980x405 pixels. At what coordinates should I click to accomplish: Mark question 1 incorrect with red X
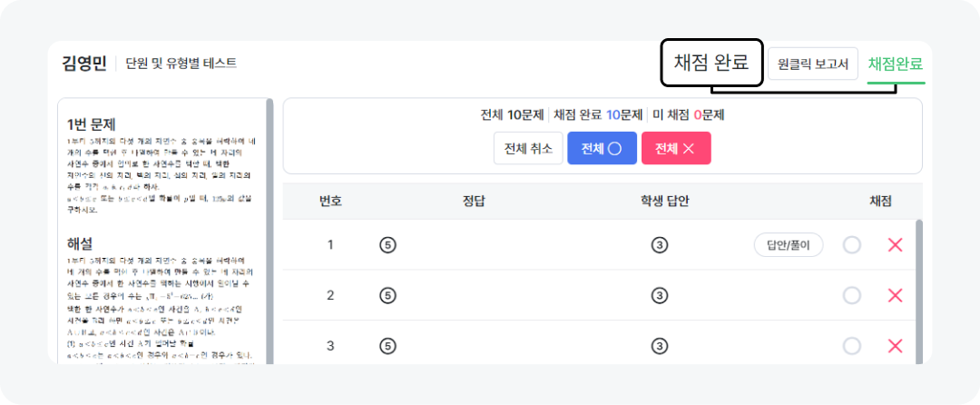point(895,244)
